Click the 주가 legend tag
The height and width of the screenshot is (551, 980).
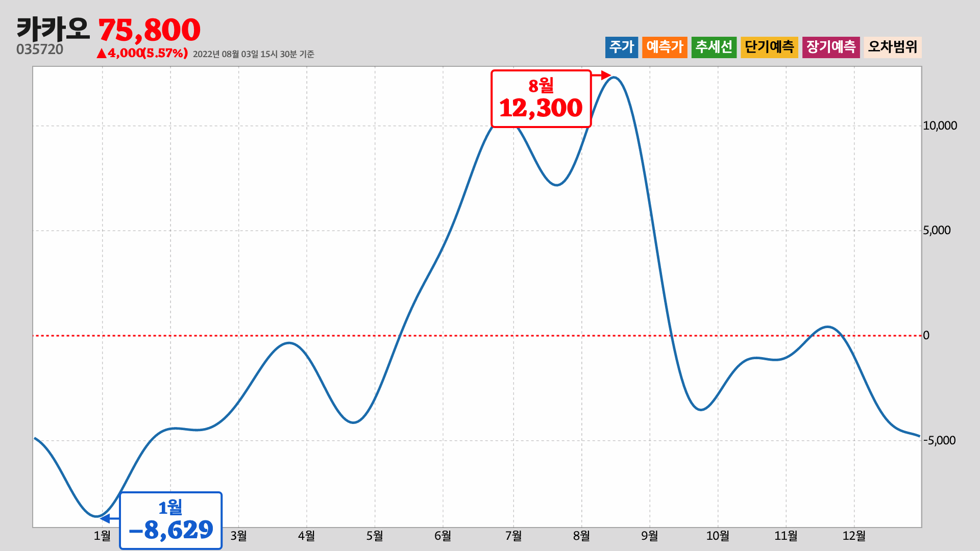tap(621, 47)
